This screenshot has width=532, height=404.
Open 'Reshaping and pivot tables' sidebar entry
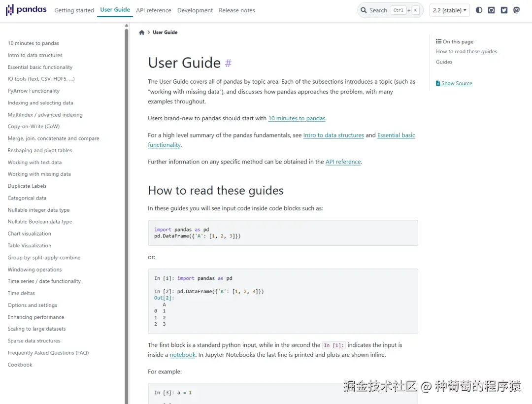(40, 150)
